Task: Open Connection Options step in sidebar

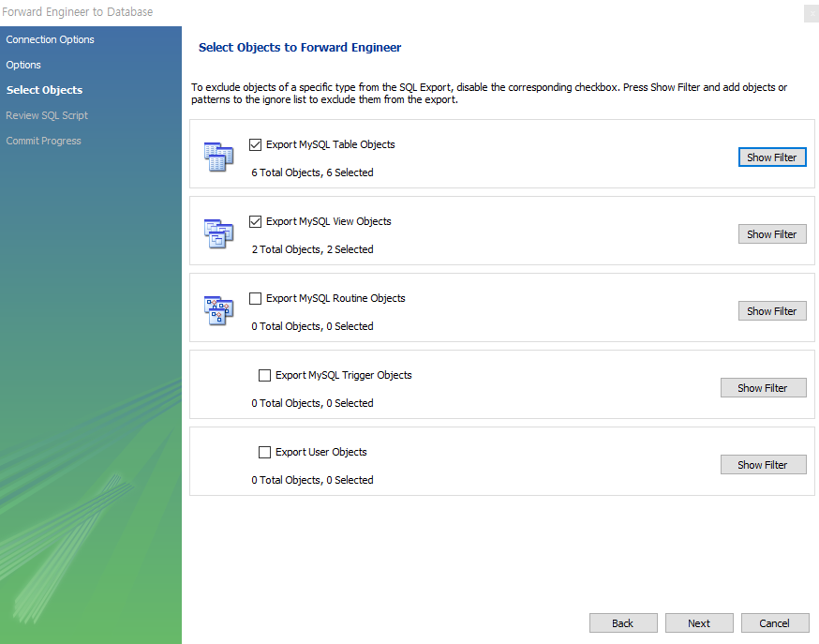Action: click(x=51, y=39)
